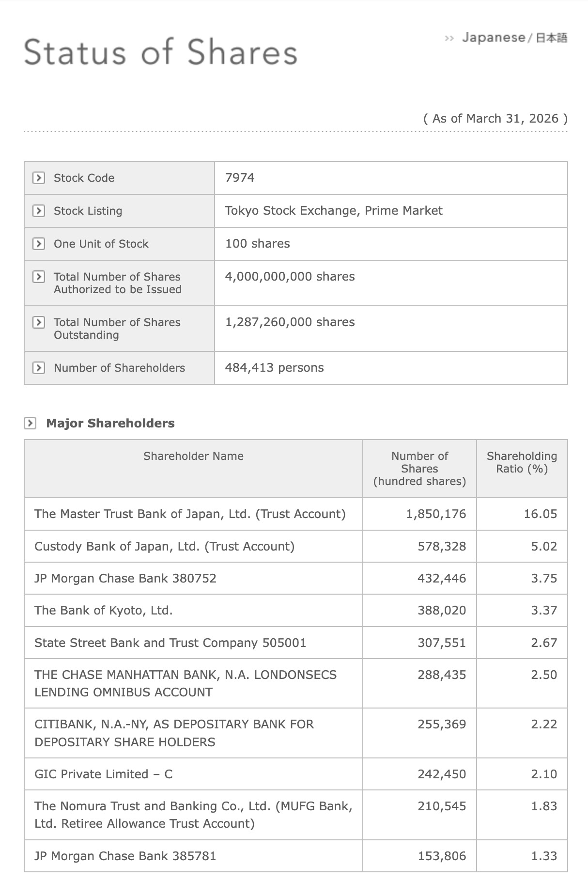The image size is (588, 882).
Task: Select the Number of Shares column header
Action: (419, 469)
